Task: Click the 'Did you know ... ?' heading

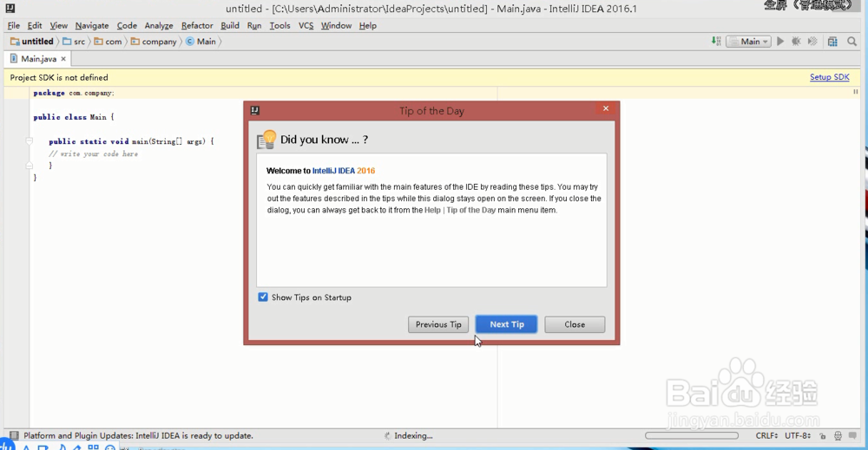Action: pos(324,140)
